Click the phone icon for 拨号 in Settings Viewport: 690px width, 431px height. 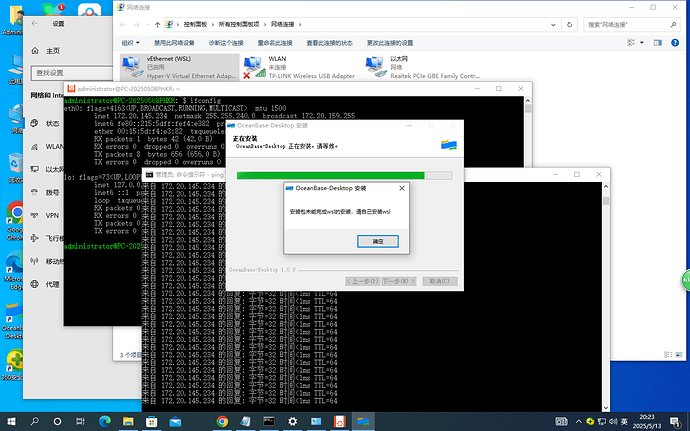(34, 192)
